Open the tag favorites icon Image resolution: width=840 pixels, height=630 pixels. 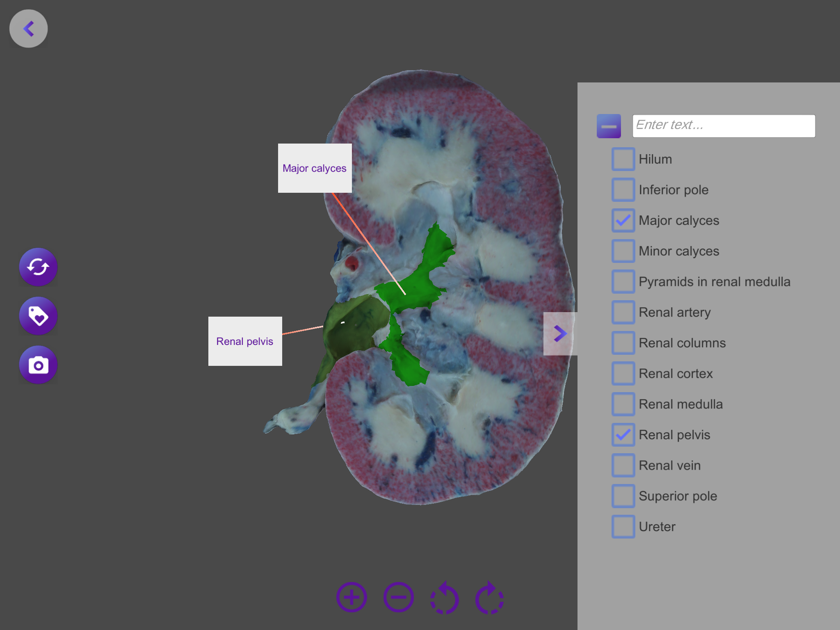(38, 316)
